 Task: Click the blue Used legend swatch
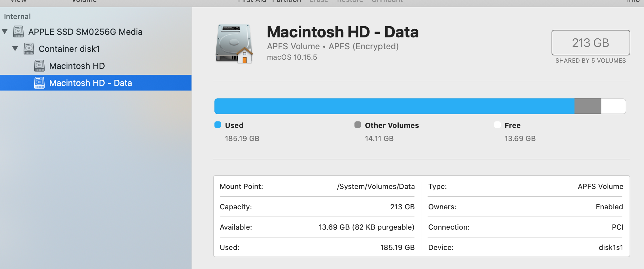[218, 125]
